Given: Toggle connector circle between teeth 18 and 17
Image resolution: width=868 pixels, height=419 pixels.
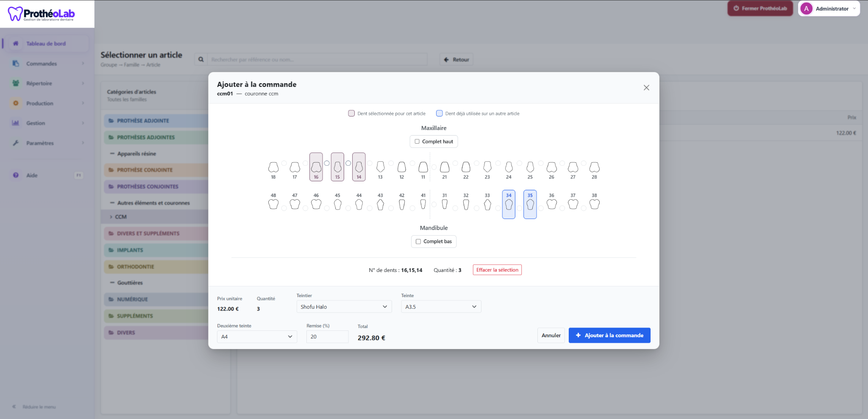Looking at the screenshot, I should point(284,163).
